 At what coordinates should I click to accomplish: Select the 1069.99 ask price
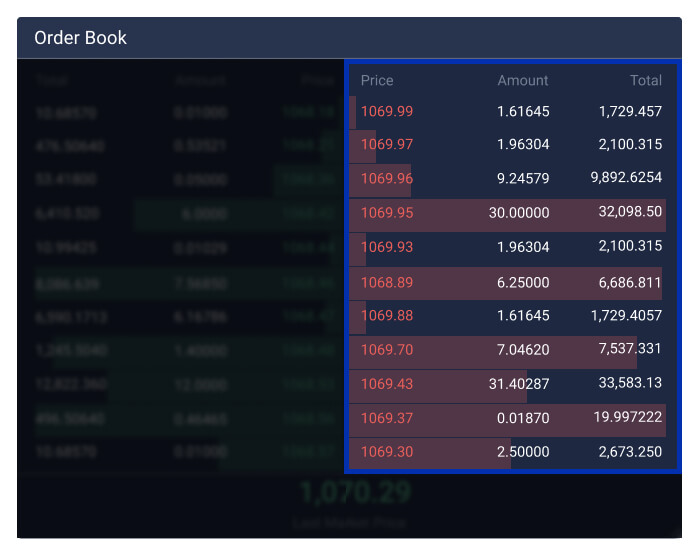tap(387, 111)
